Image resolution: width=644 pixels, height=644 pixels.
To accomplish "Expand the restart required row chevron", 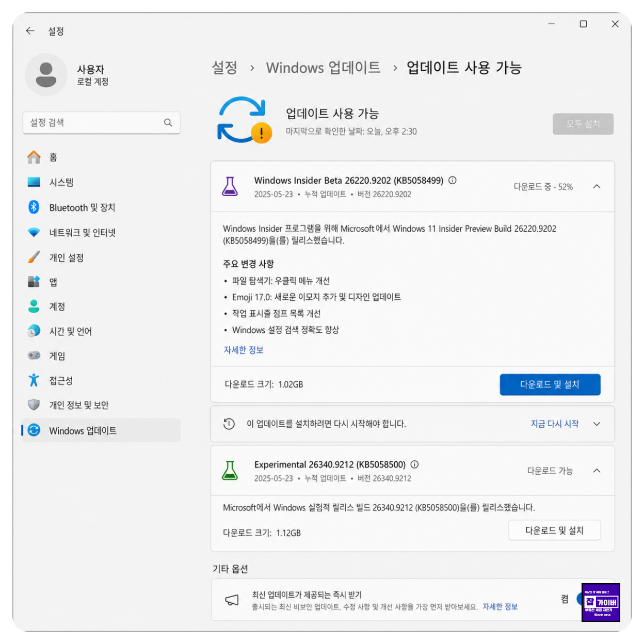I will tap(597, 424).
